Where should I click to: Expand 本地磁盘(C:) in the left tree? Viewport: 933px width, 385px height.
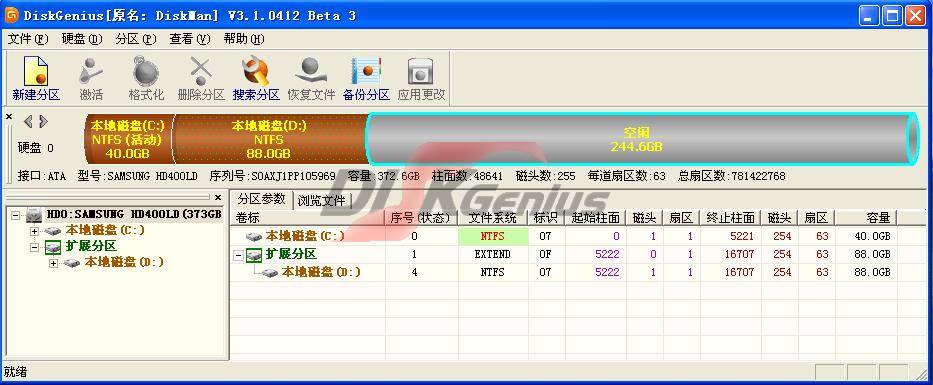point(35,230)
